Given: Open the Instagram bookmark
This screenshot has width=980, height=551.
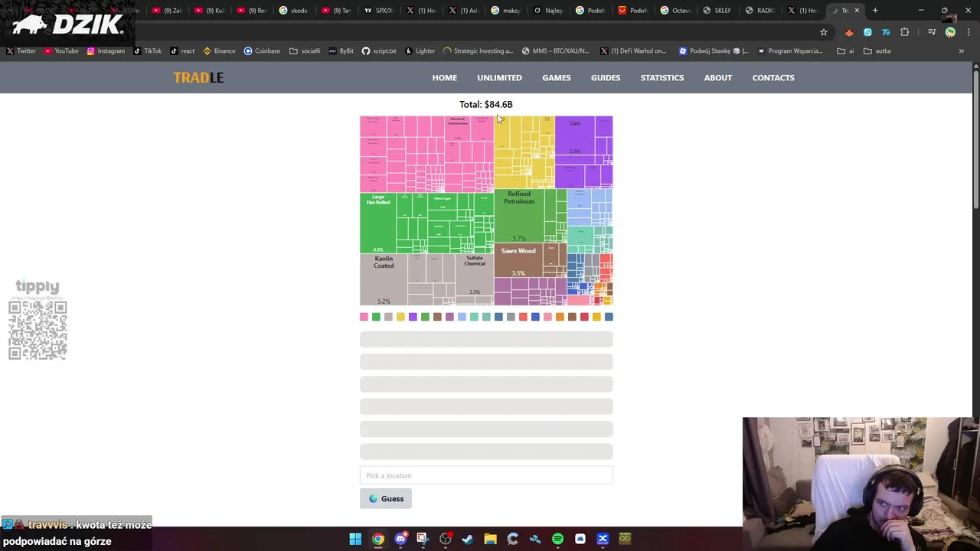Looking at the screenshot, I should (106, 51).
